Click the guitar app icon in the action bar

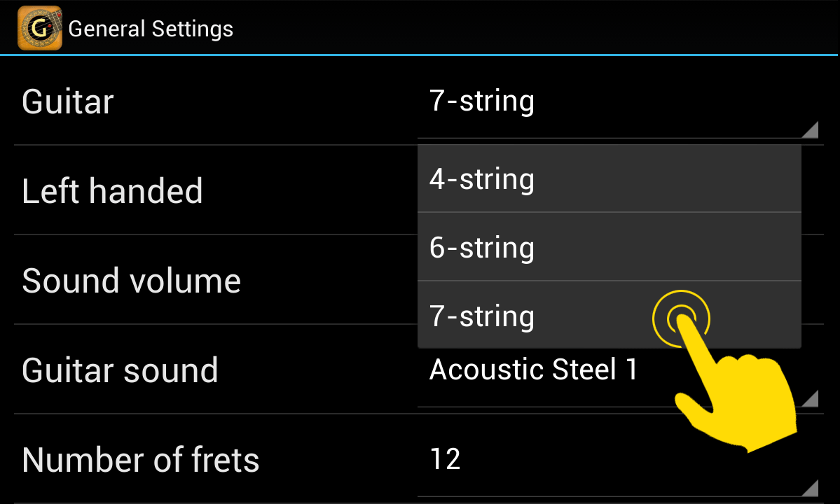(39, 28)
